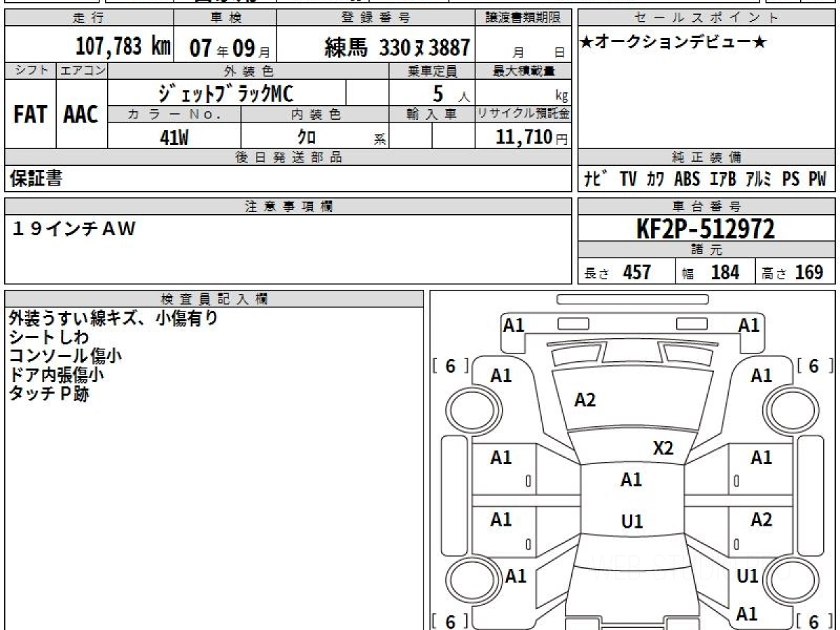Select exterior color ジェットブラックMC
This screenshot has width=840, height=630.
[x=225, y=93]
